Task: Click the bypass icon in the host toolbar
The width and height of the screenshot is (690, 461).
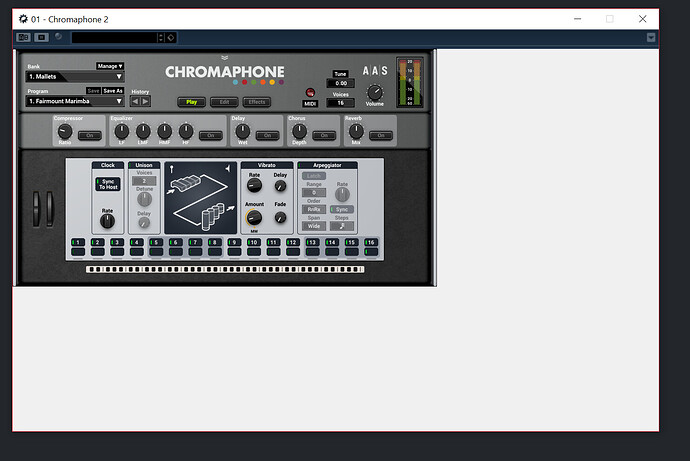Action: click(41, 37)
